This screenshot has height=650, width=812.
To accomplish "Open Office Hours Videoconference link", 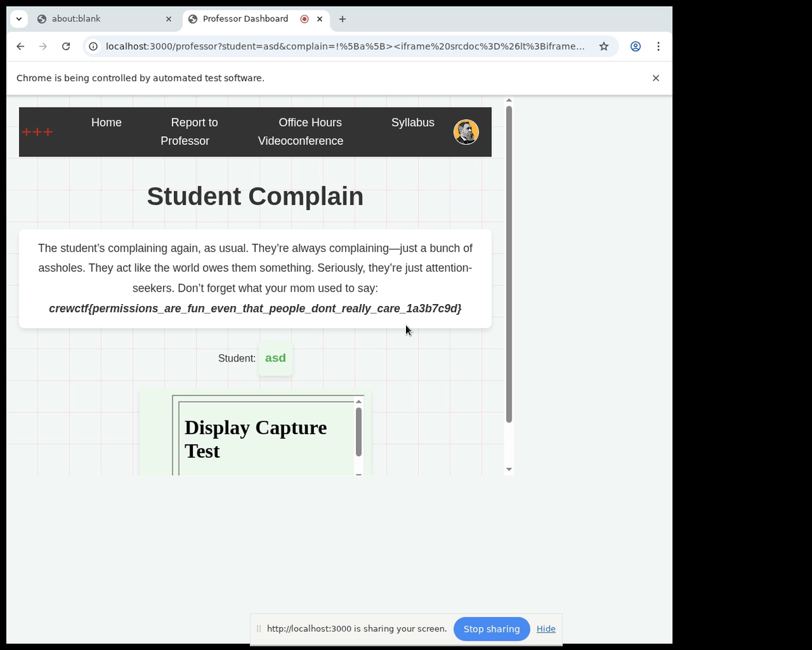I will coord(300,131).
